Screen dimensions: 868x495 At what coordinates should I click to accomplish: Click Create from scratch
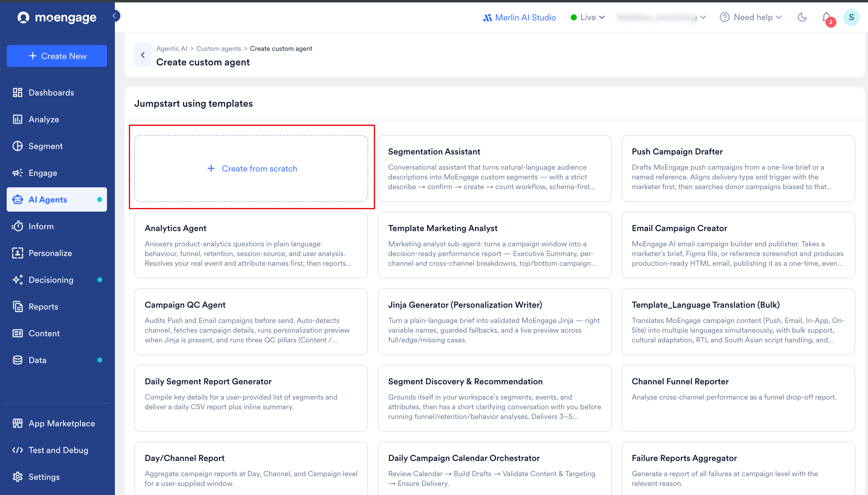coord(251,169)
